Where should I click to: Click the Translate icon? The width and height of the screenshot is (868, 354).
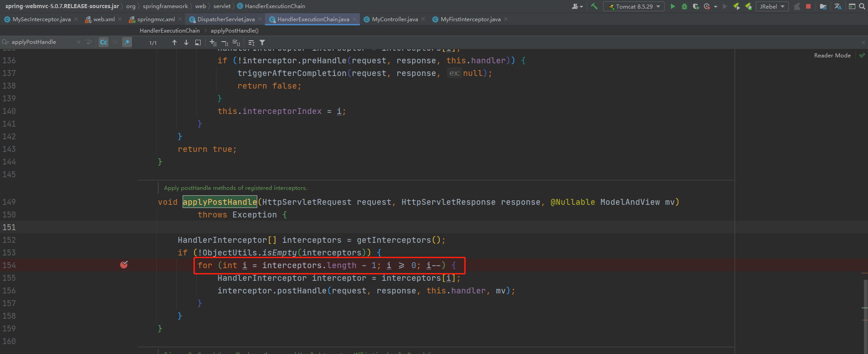(838, 6)
